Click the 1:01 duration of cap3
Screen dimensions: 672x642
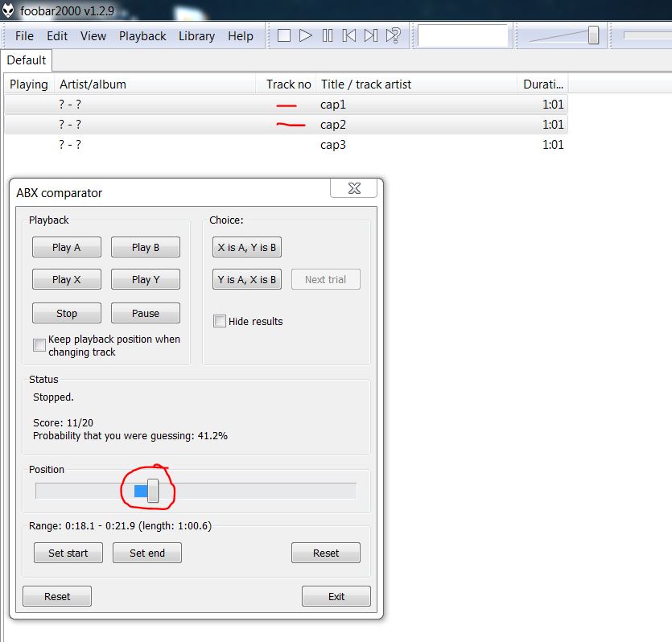pyautogui.click(x=553, y=145)
